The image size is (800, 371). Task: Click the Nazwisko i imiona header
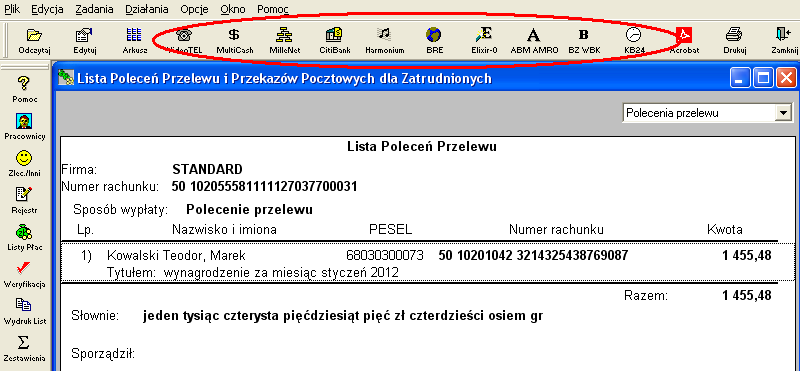click(x=224, y=230)
